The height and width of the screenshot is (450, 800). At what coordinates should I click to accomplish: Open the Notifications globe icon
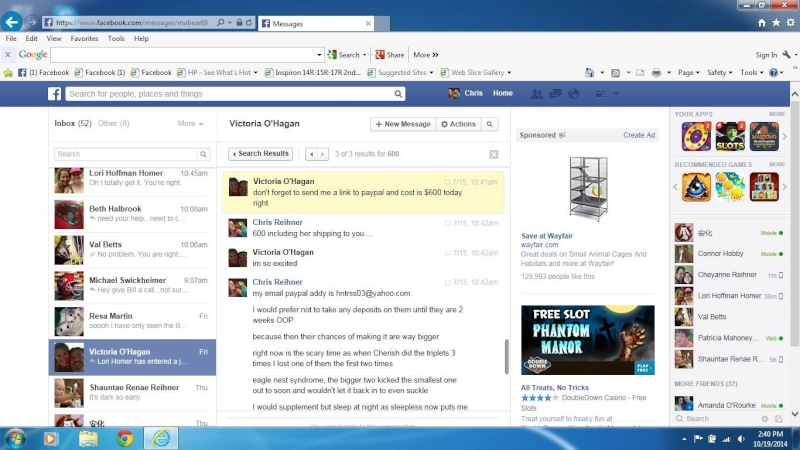pyautogui.click(x=573, y=93)
